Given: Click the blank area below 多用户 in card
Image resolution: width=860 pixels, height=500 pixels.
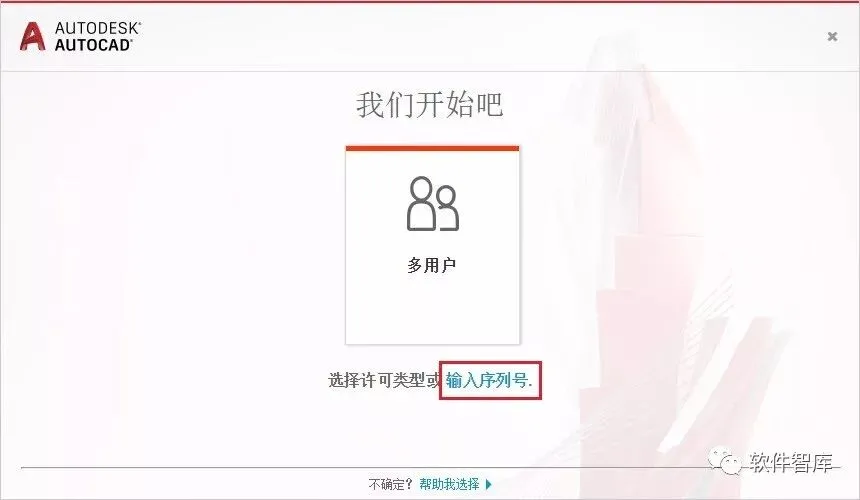Looking at the screenshot, I should [433, 310].
